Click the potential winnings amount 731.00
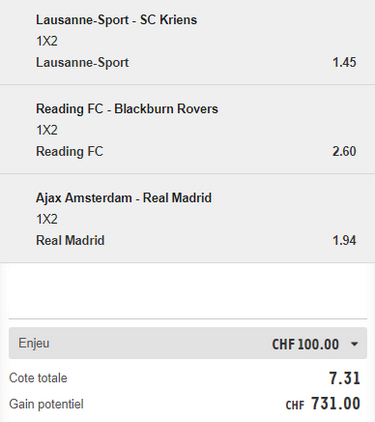Image resolution: width=375 pixels, height=422 pixels. pyautogui.click(x=336, y=403)
